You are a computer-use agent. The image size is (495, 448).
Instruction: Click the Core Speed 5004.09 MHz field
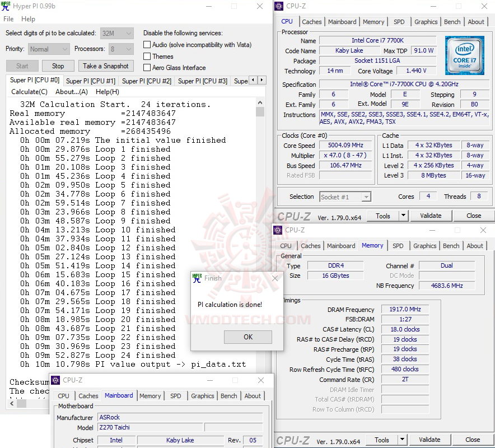[345, 145]
